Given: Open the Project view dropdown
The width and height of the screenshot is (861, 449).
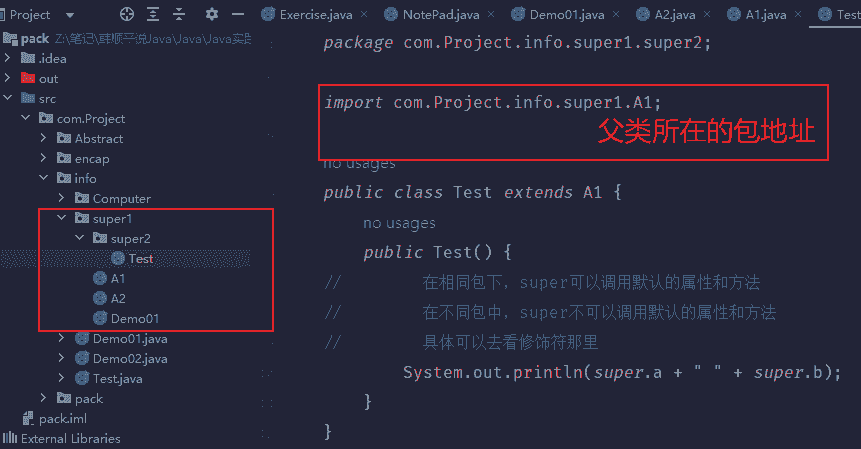Looking at the screenshot, I should 69,15.
